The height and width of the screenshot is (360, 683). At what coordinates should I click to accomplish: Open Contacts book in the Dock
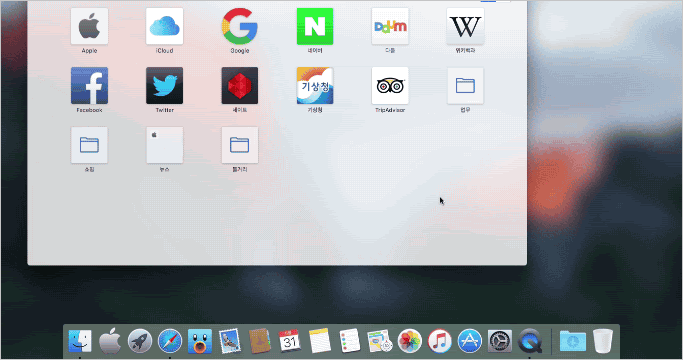pos(260,341)
